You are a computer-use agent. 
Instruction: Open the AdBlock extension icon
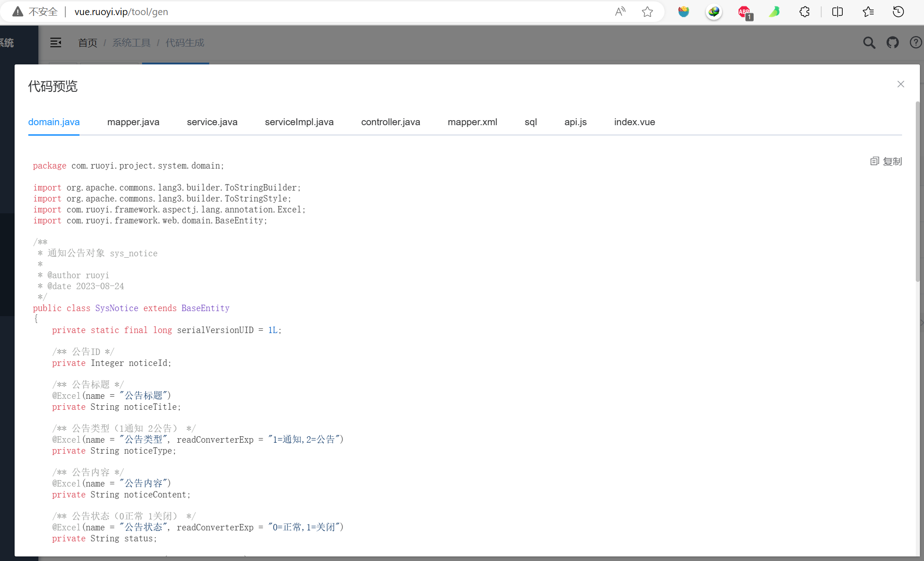coord(744,12)
